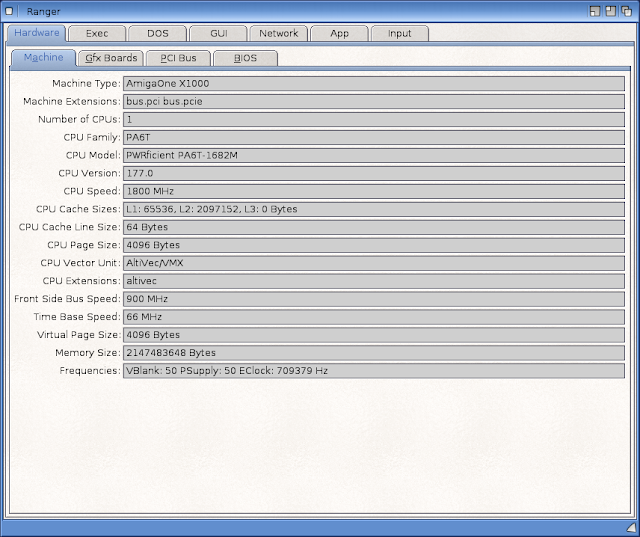640x537 pixels.
Task: Open the Network tab
Action: [279, 33]
